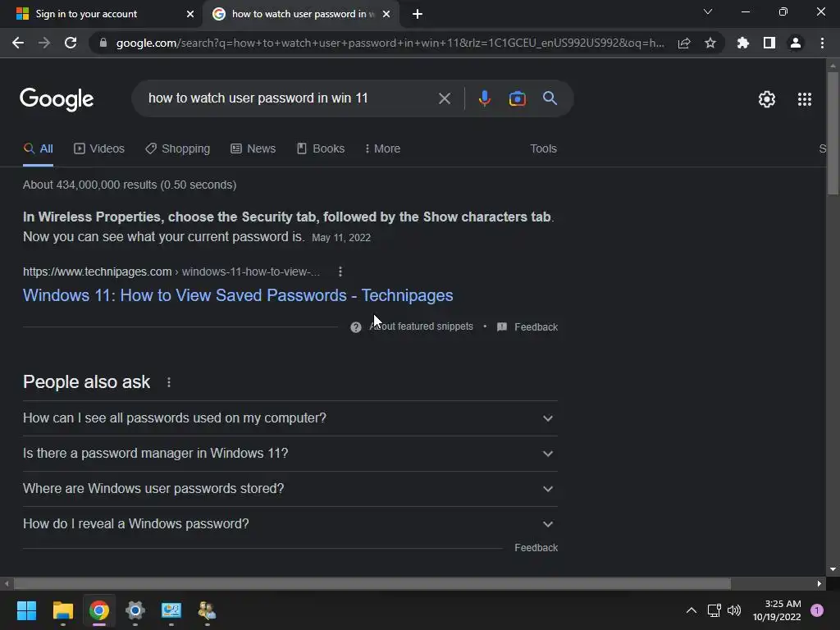Clear the Google search box
Viewport: 840px width, 630px height.
click(444, 98)
